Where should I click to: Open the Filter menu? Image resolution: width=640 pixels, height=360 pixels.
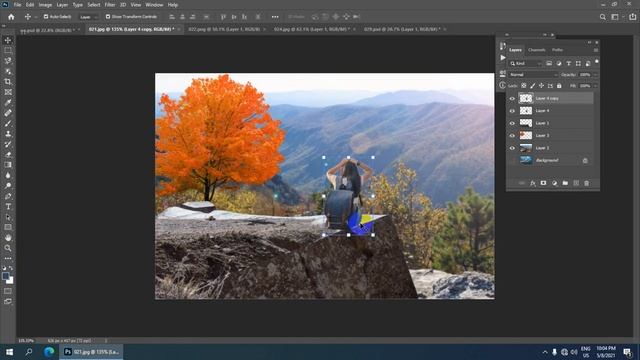click(110, 5)
